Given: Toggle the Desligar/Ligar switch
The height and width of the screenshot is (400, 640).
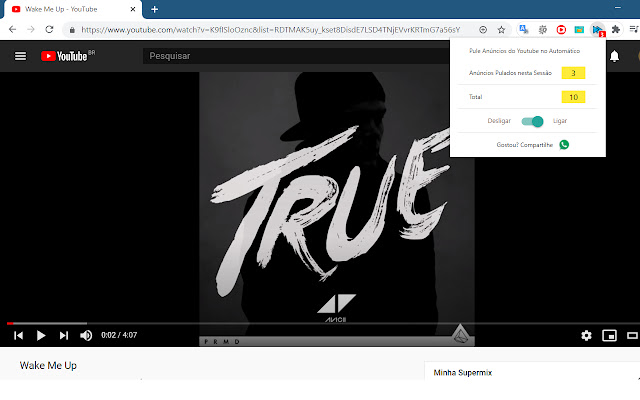Looking at the screenshot, I should click(x=532, y=121).
